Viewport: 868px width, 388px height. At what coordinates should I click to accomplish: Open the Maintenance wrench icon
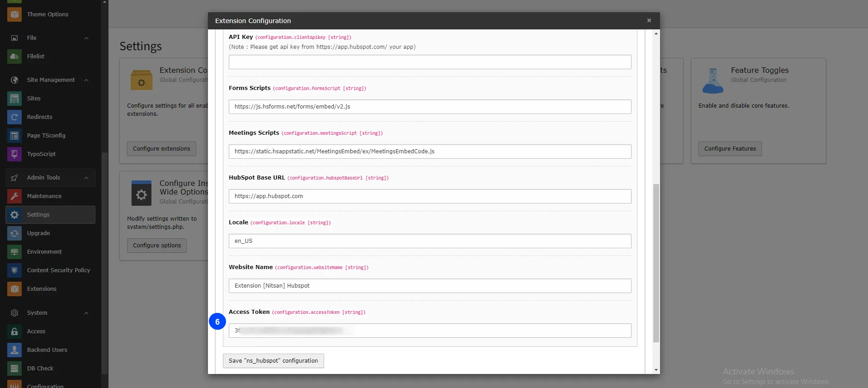14,196
